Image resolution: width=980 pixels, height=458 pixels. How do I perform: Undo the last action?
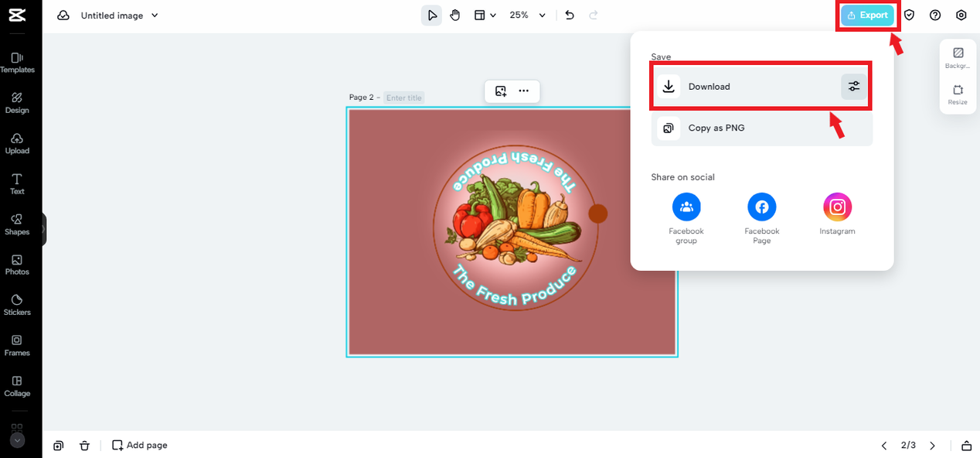click(x=570, y=15)
